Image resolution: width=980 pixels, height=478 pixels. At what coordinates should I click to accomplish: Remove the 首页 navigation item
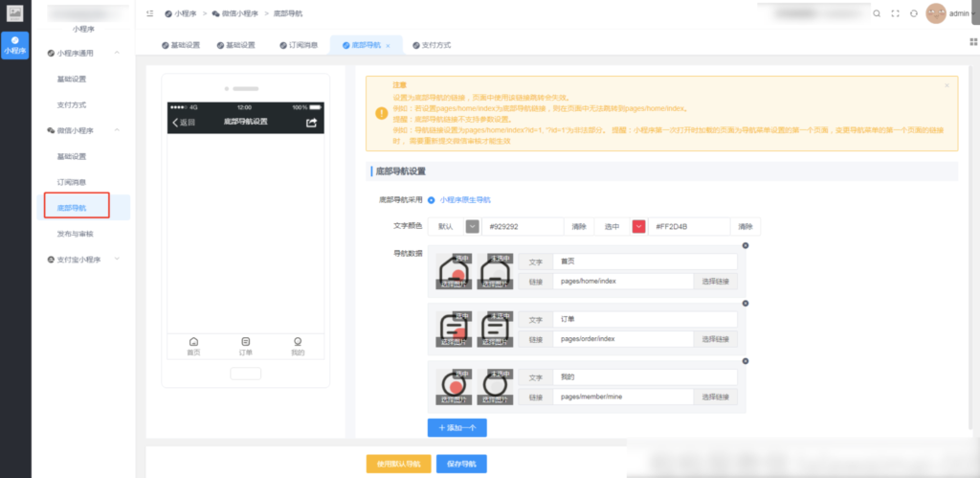point(745,245)
